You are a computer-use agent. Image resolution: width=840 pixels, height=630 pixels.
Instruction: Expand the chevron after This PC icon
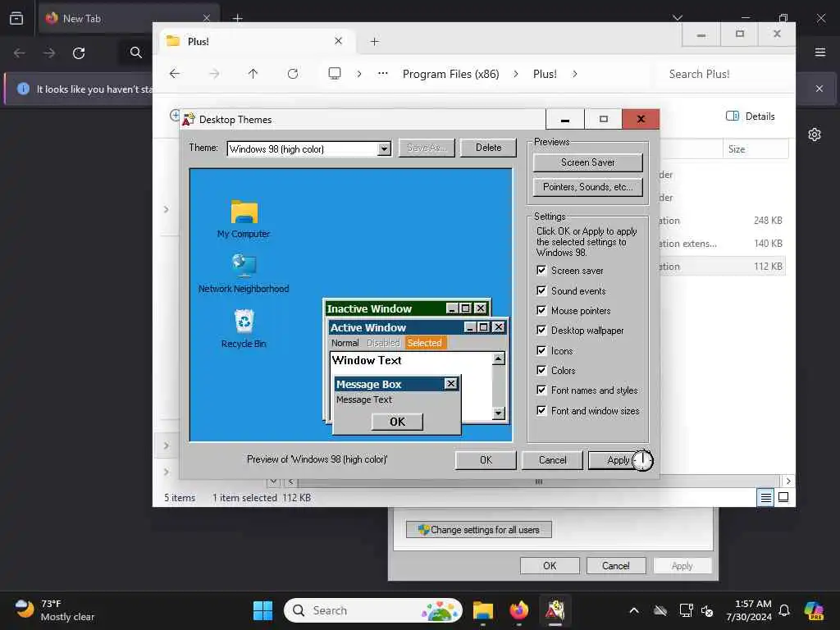(x=359, y=74)
